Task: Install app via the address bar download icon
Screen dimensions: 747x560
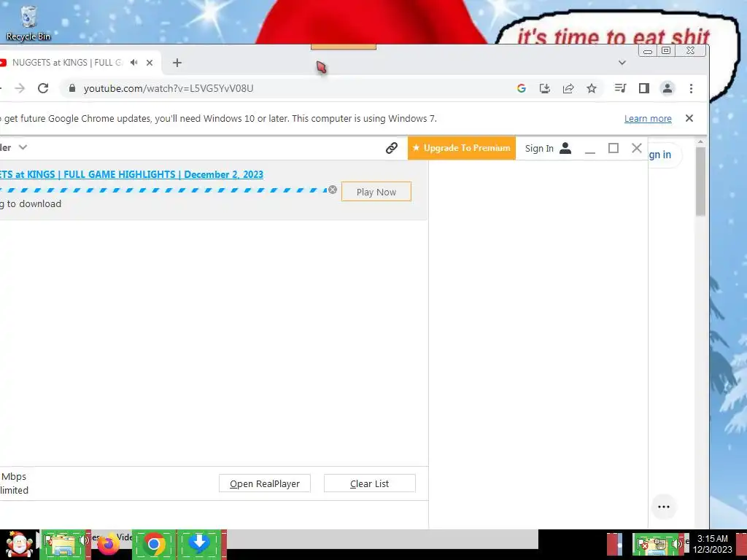Action: 544,88
